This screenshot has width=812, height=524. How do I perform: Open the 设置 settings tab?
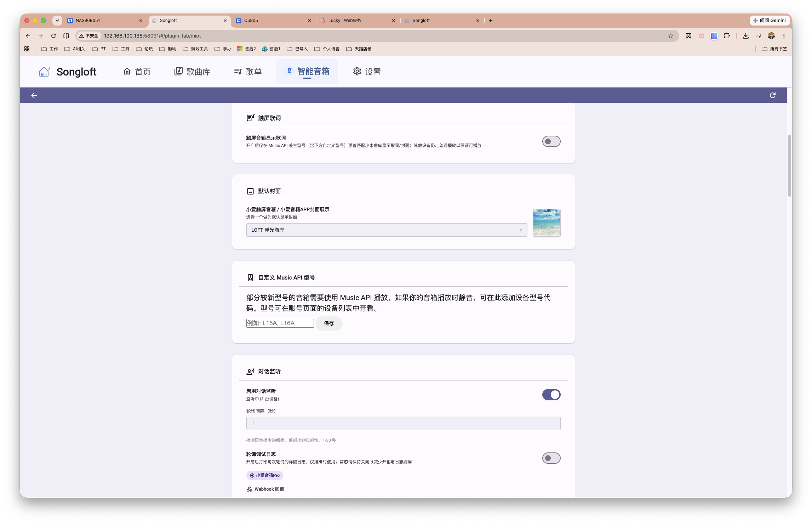coord(367,72)
